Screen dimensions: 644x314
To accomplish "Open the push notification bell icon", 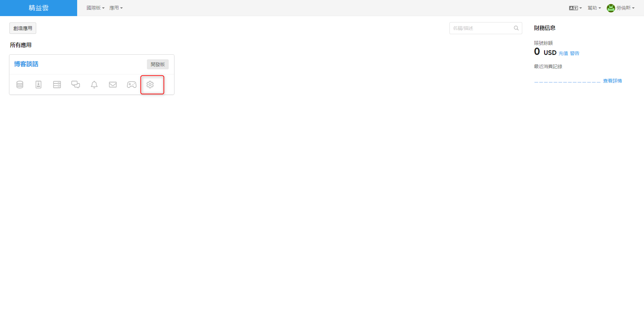I will pos(94,84).
